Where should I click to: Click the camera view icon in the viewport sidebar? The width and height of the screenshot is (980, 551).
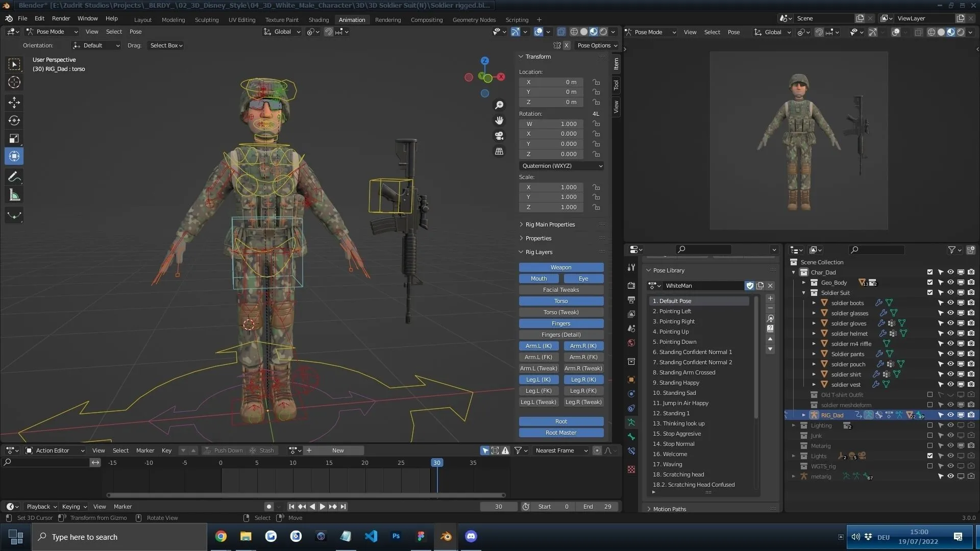(x=499, y=136)
